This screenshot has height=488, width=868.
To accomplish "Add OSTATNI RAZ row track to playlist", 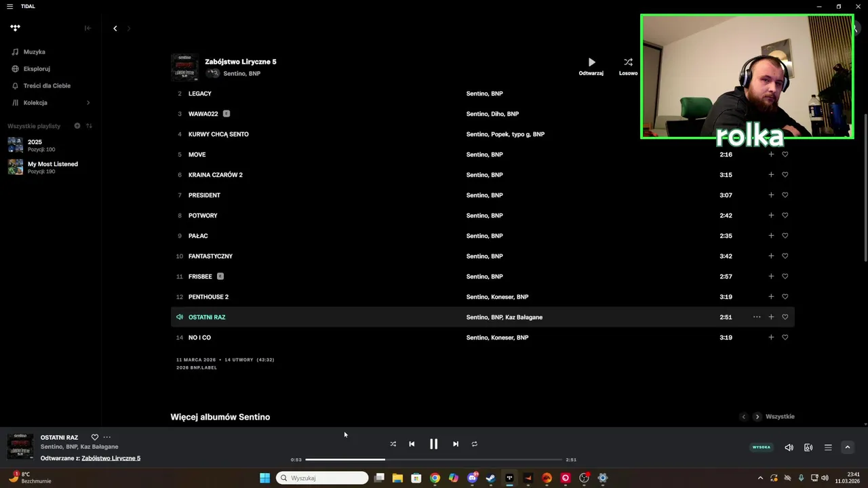I will point(771,317).
